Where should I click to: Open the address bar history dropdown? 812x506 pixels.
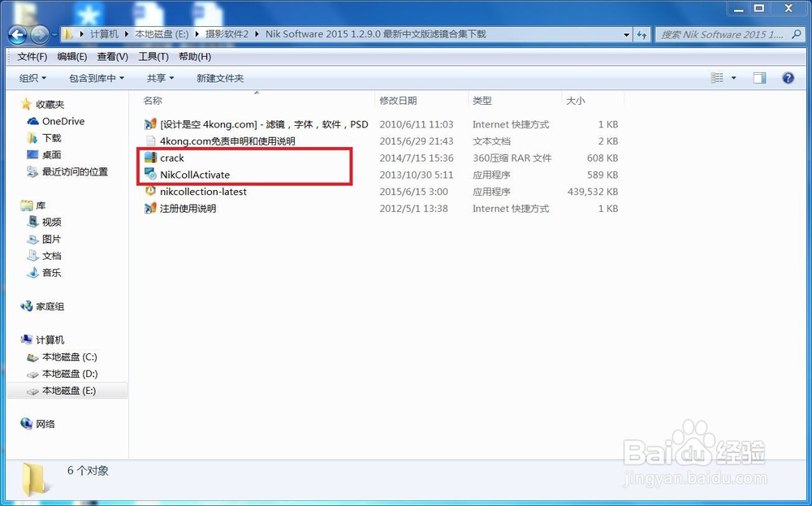coord(627,35)
